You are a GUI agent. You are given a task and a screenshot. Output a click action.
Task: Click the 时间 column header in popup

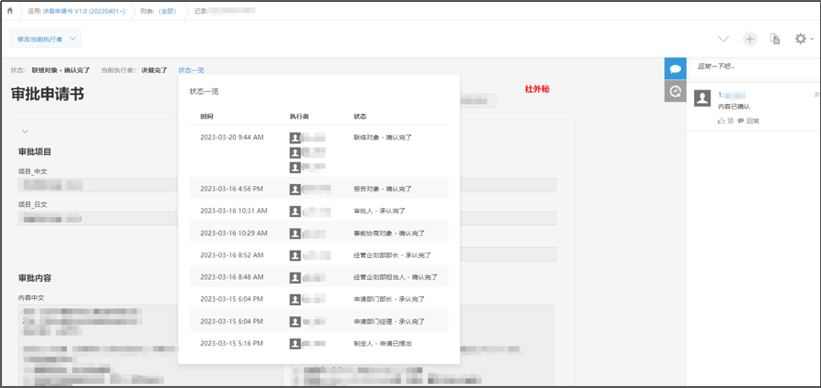[x=206, y=116]
